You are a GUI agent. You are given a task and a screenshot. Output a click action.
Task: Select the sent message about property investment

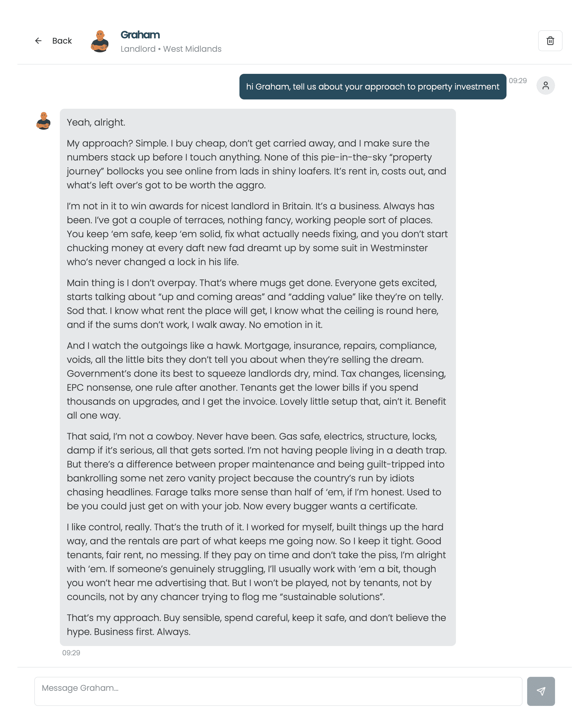[373, 87]
